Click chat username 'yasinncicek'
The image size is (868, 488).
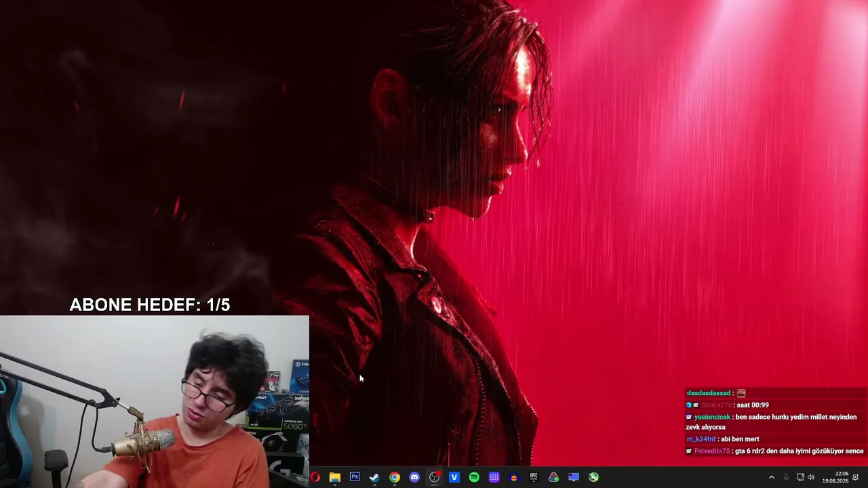click(x=712, y=417)
